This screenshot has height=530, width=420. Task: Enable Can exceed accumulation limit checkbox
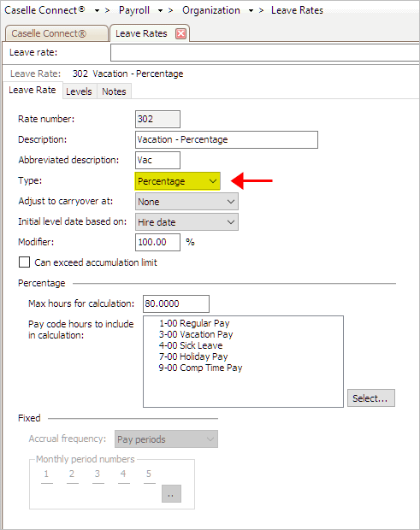click(24, 262)
